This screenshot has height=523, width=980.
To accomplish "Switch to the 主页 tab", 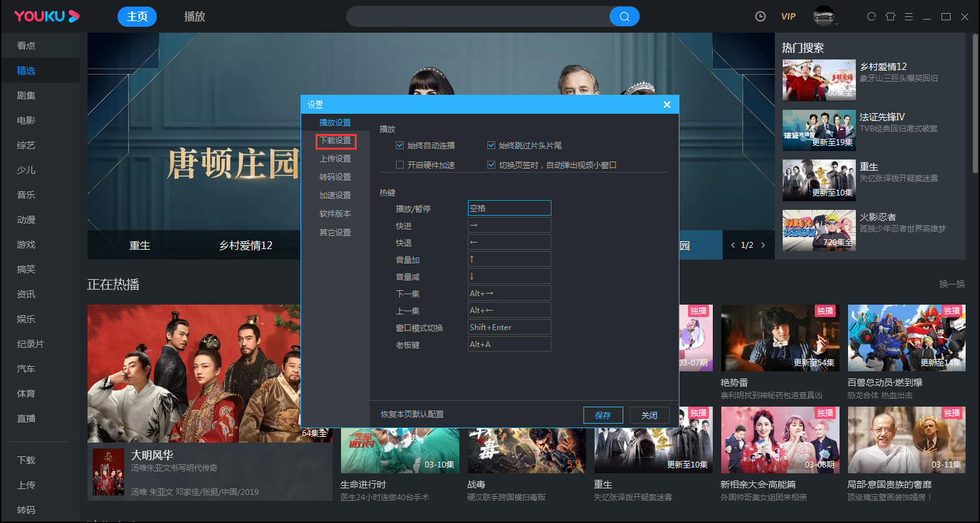I will pyautogui.click(x=137, y=16).
